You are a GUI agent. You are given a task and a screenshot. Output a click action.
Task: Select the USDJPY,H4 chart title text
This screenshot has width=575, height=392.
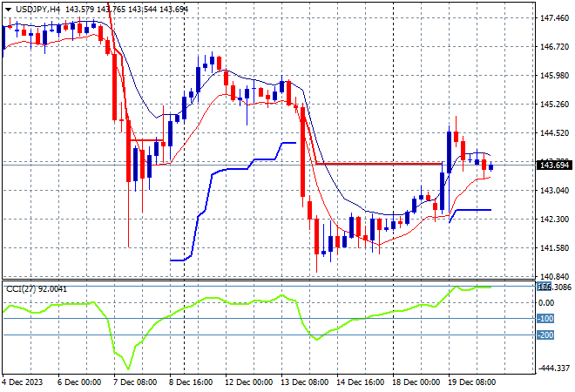coord(37,10)
